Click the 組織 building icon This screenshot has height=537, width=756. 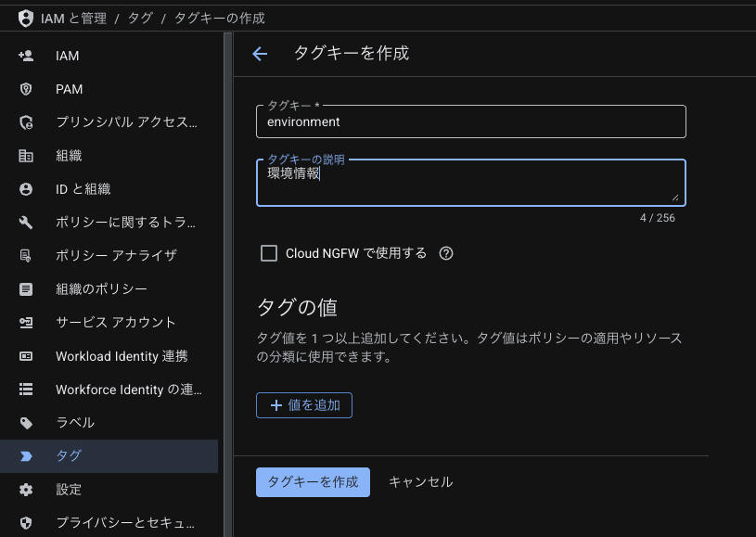[26, 156]
